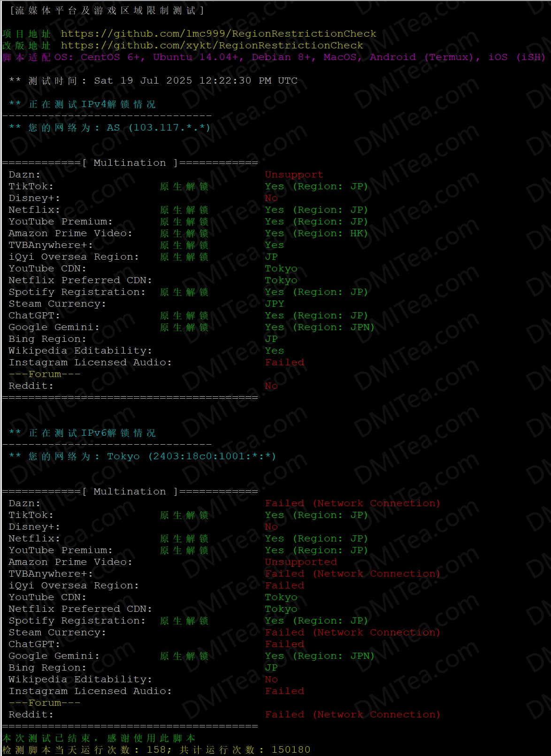Click Netflix Preferred CDN 'Tokyo' value under IPv6
This screenshot has width=551, height=756.
tap(281, 609)
